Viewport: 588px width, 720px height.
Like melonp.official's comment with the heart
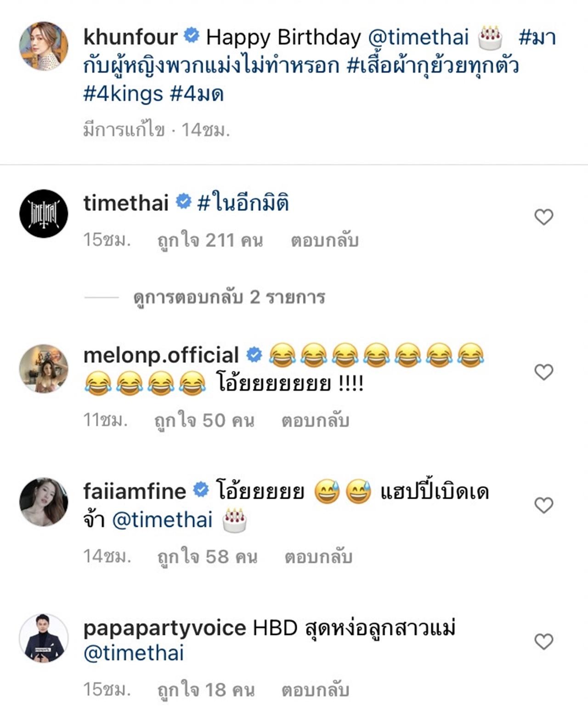tap(543, 372)
